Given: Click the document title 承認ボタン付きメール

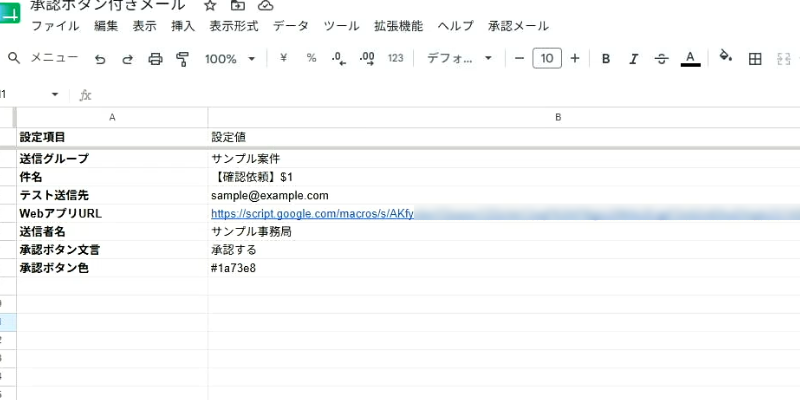Looking at the screenshot, I should [107, 5].
